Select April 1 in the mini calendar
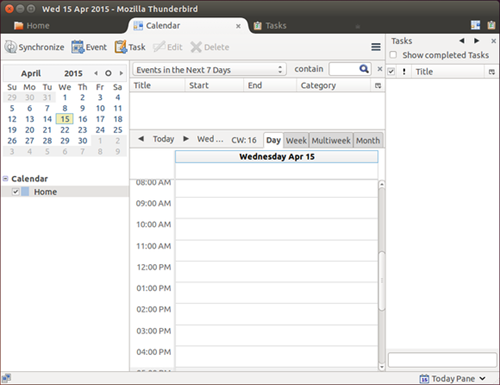Viewport: 500px width, 385px height. click(x=65, y=98)
